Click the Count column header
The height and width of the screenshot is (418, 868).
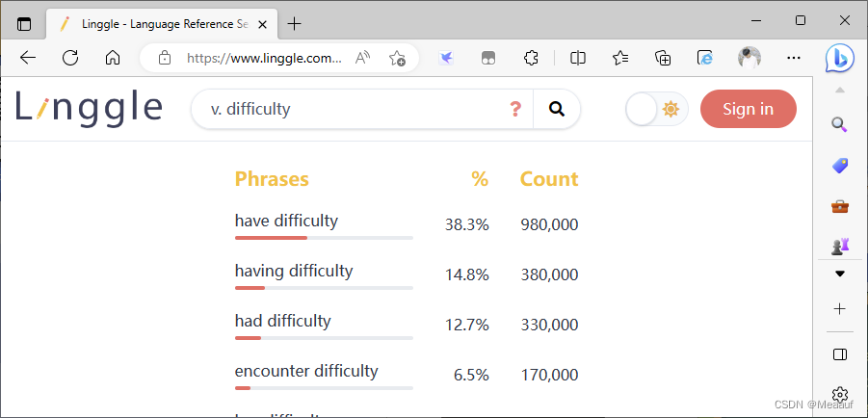pos(549,179)
